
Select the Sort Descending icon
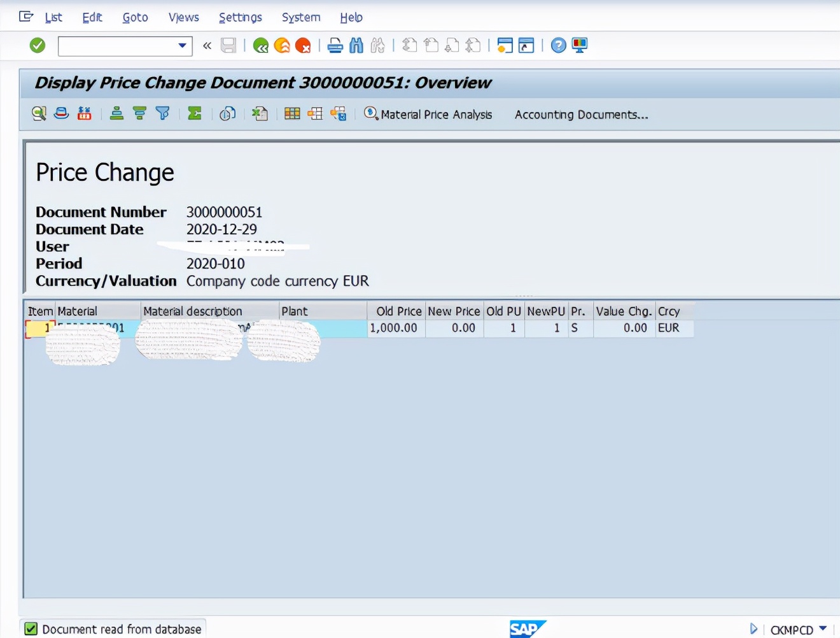[139, 113]
